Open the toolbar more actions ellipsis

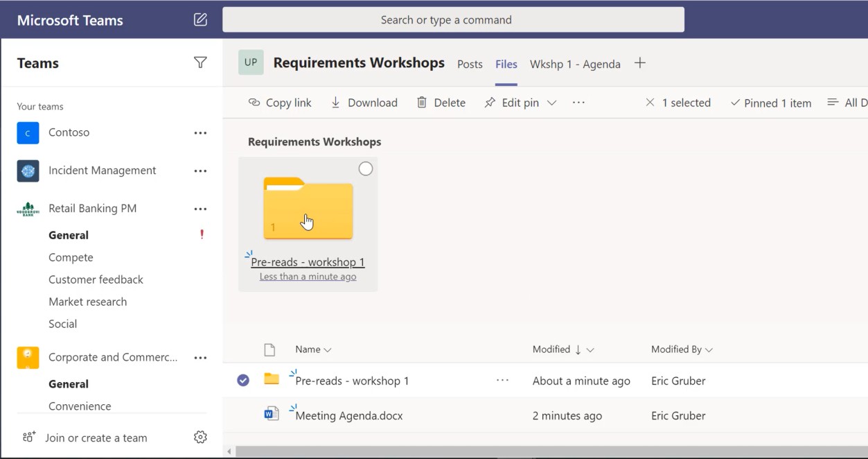pyautogui.click(x=578, y=103)
